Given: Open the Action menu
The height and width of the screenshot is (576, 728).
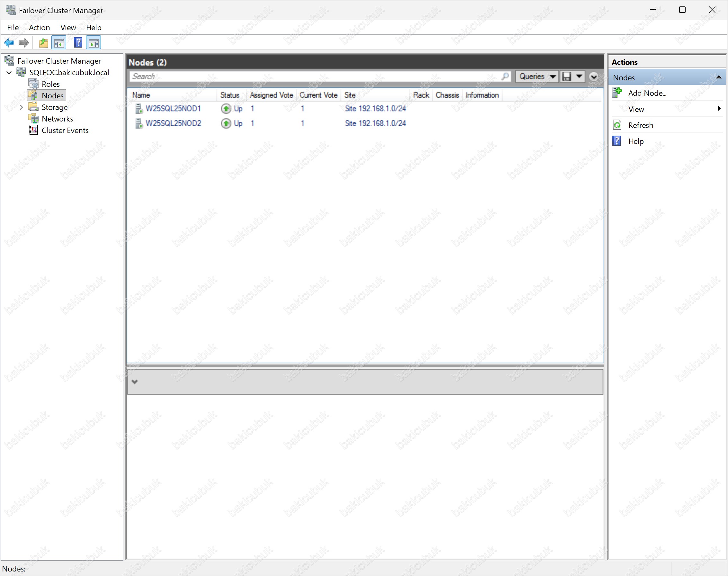Looking at the screenshot, I should (39, 28).
